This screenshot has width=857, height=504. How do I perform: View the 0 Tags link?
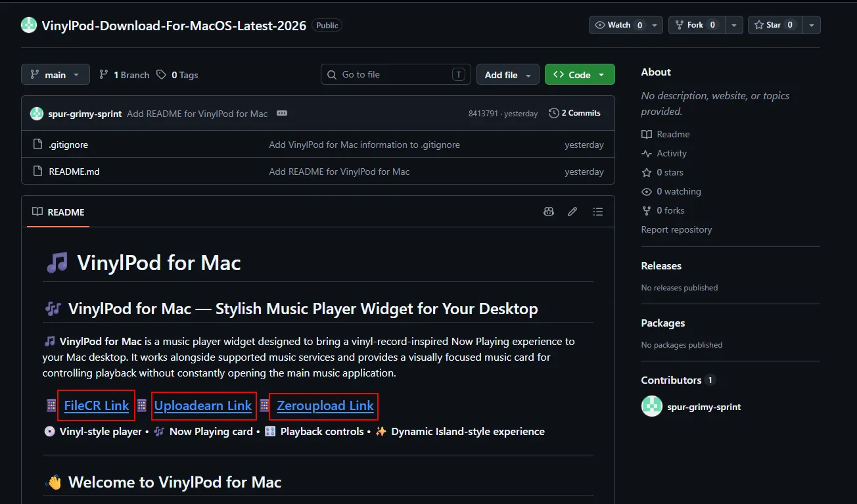[177, 75]
